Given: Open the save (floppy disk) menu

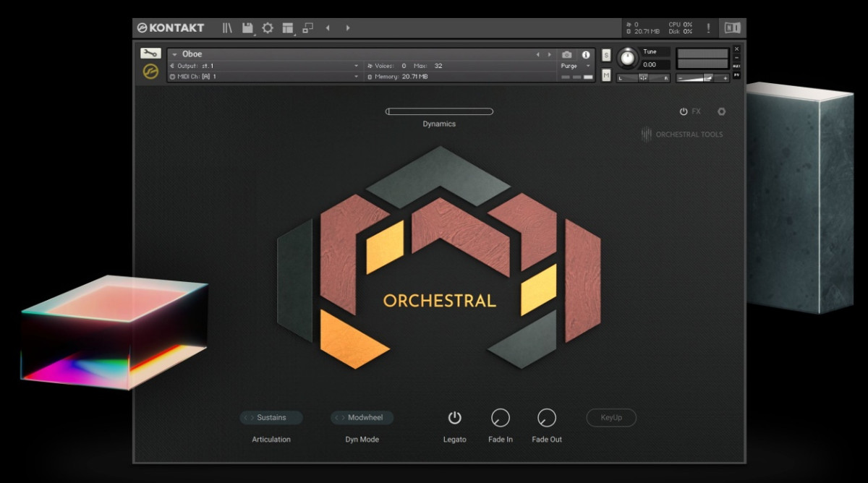Looking at the screenshot, I should point(248,28).
